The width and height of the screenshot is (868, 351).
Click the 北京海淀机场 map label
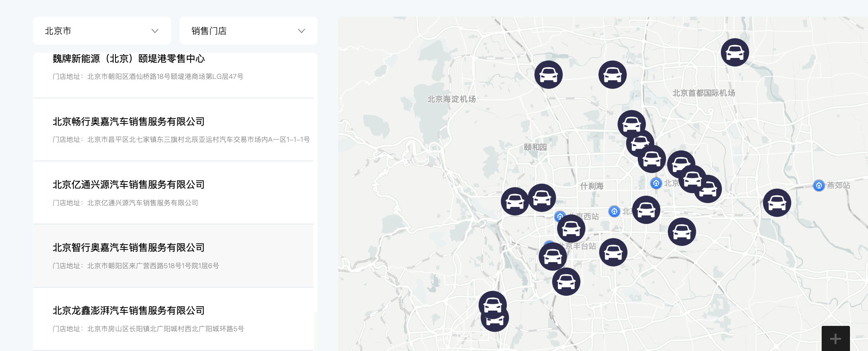click(451, 99)
